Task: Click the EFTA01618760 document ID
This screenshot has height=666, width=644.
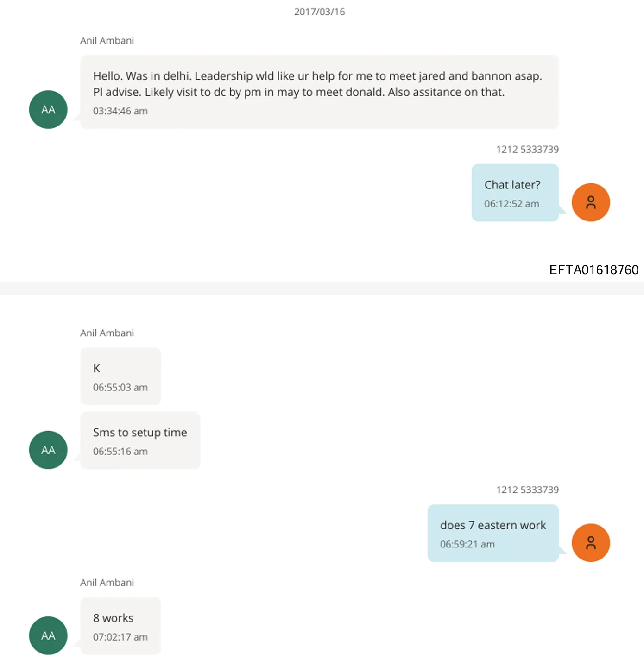Action: pyautogui.click(x=593, y=270)
